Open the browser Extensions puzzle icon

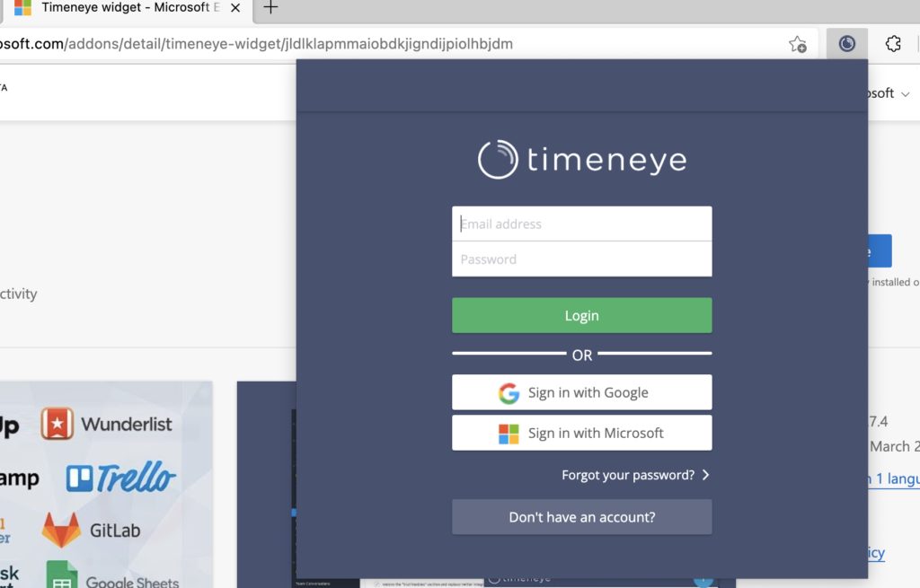893,43
